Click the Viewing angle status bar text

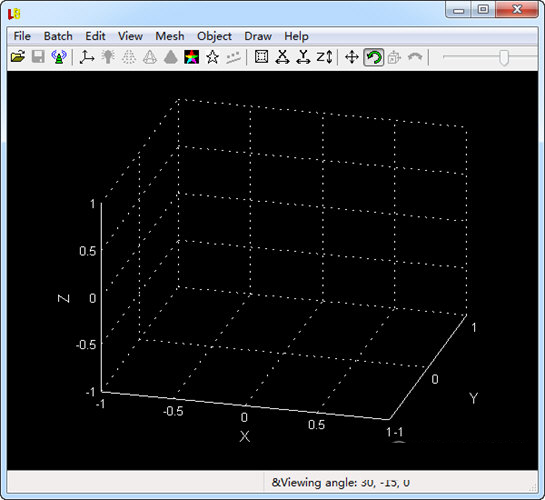(x=341, y=483)
